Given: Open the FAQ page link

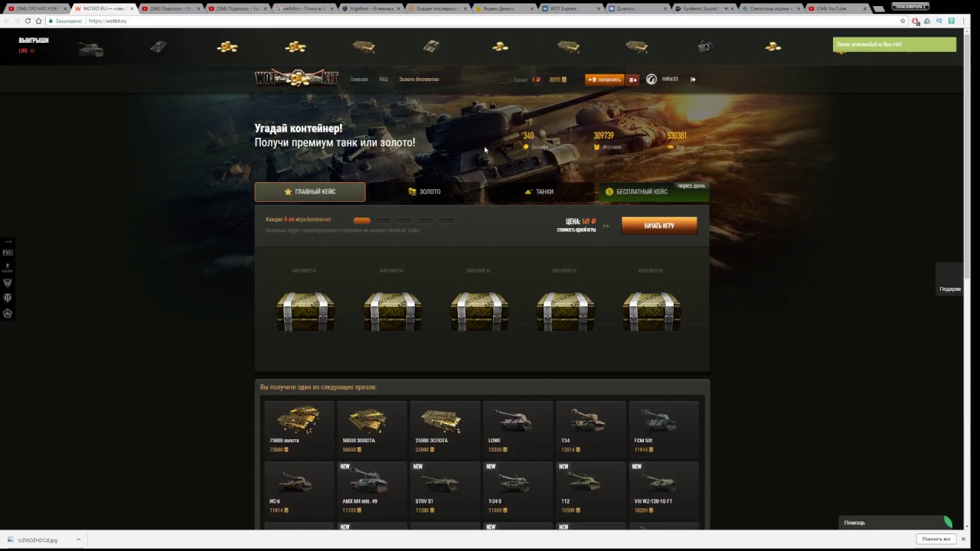Looking at the screenshot, I should (384, 80).
